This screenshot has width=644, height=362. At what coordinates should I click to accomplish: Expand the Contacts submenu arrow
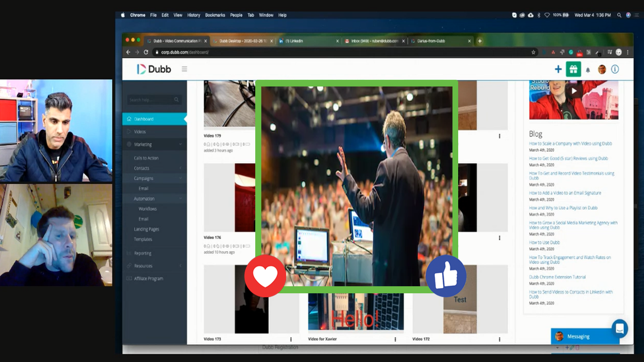click(181, 168)
